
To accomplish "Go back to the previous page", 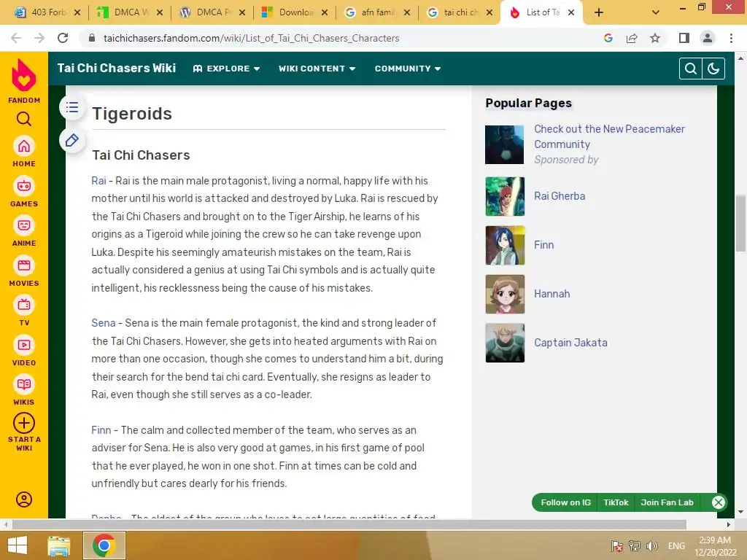I will tap(16, 38).
